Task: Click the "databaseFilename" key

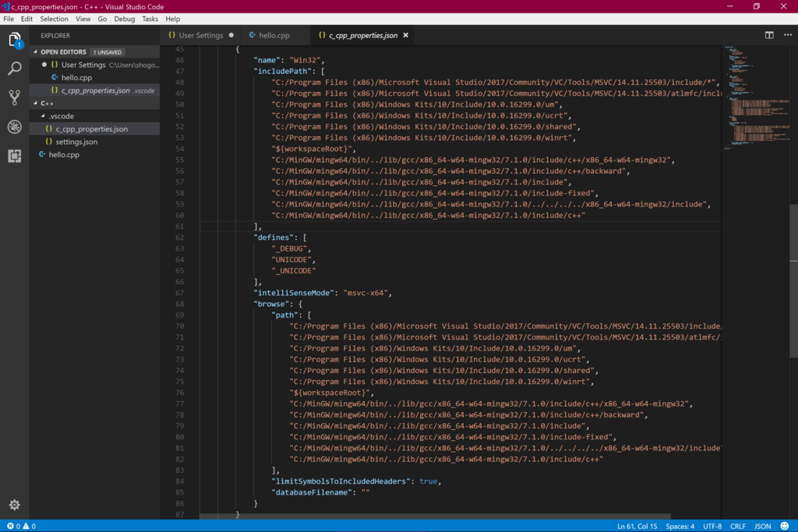Action: 312,492
